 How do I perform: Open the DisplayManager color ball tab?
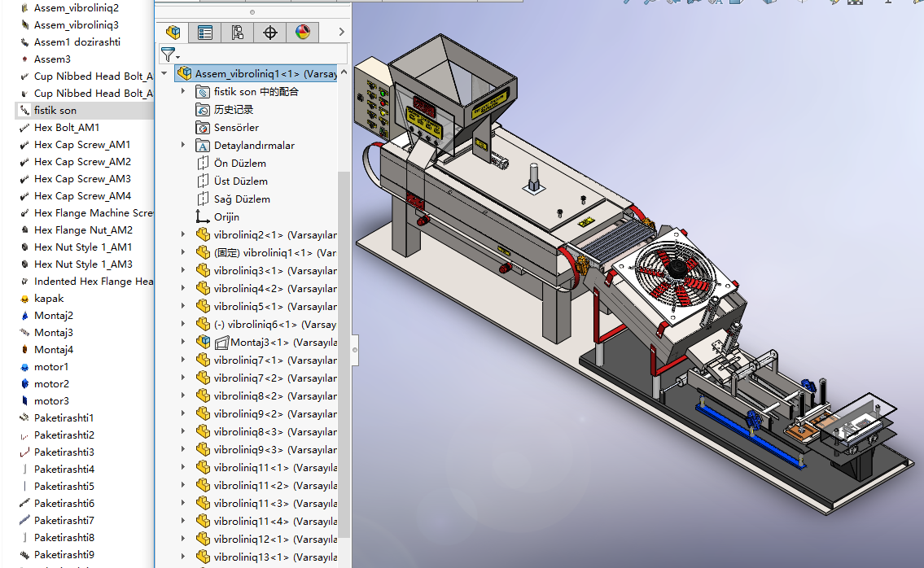tap(303, 33)
